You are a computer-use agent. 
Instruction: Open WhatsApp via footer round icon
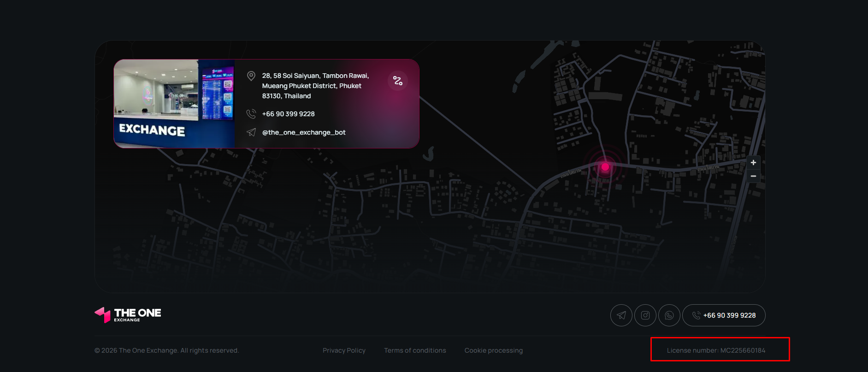click(669, 315)
